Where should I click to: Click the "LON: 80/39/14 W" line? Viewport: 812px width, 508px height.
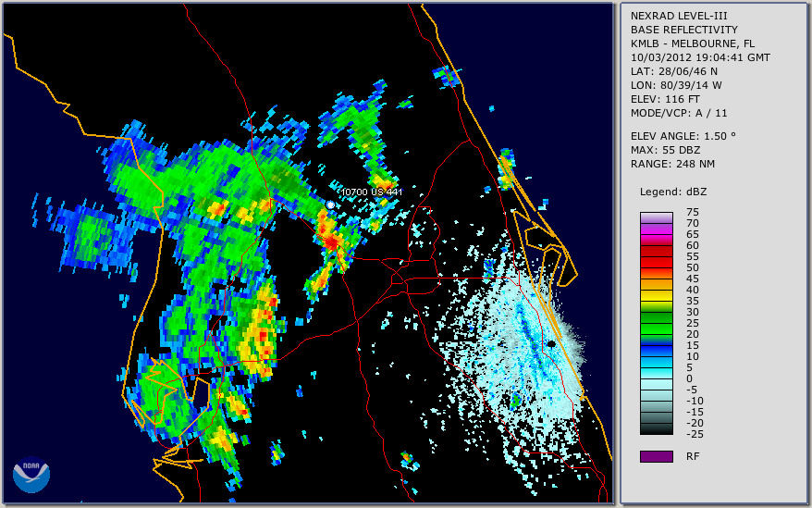point(676,85)
